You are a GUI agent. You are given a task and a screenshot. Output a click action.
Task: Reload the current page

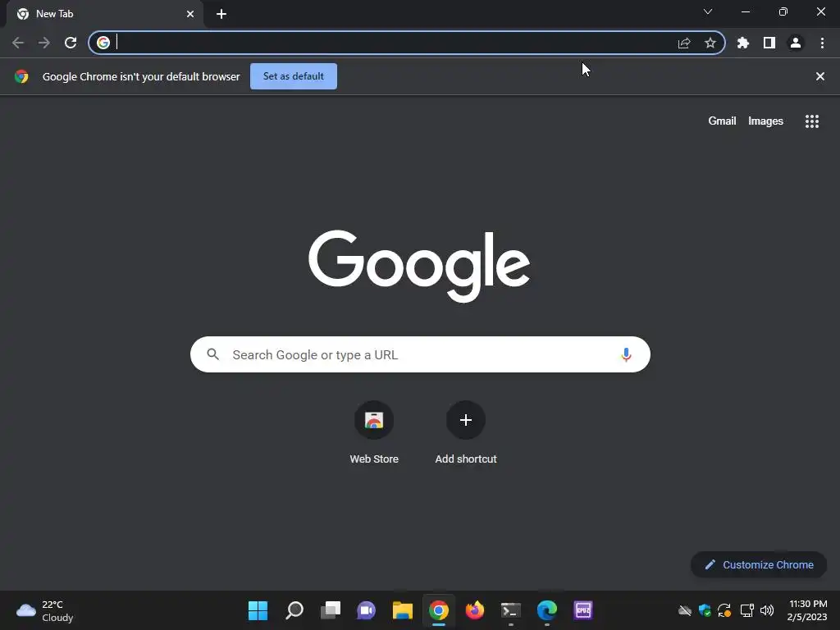click(71, 43)
